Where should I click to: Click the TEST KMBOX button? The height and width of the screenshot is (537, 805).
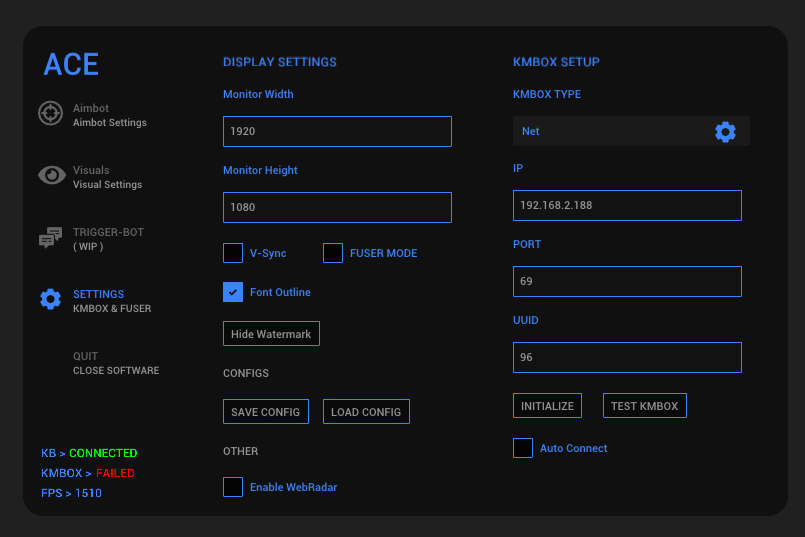click(x=644, y=406)
